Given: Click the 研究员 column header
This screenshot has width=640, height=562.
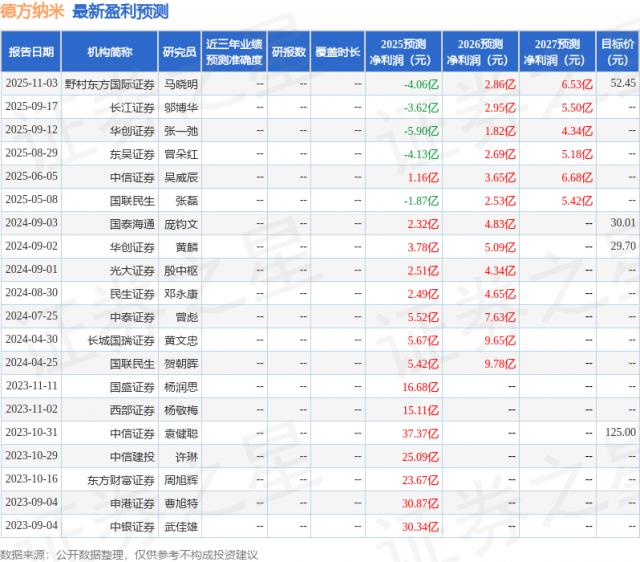Looking at the screenshot, I should [178, 51].
